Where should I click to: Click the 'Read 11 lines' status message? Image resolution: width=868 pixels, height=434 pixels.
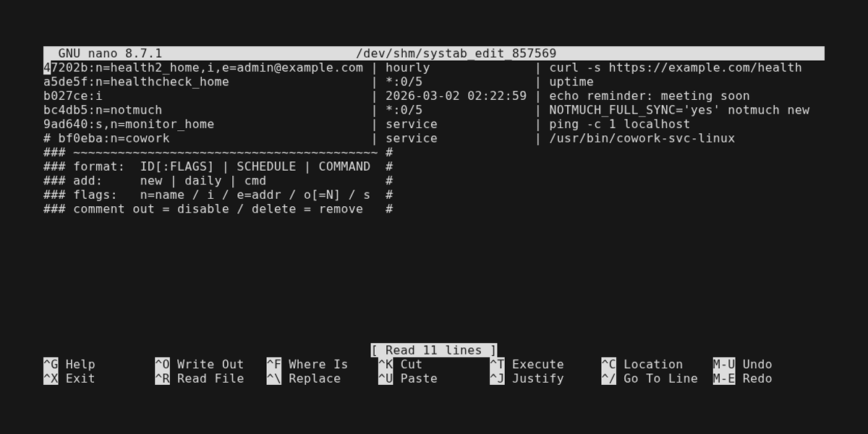point(434,350)
